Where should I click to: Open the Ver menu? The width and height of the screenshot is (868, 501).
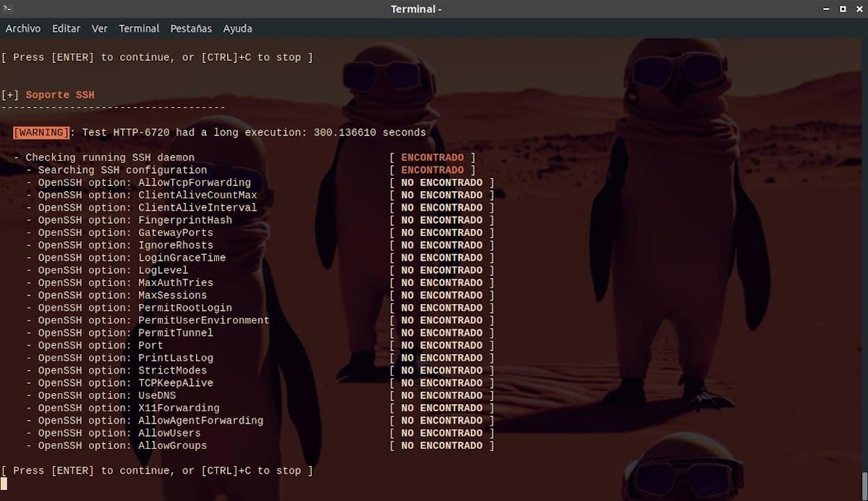(x=100, y=28)
